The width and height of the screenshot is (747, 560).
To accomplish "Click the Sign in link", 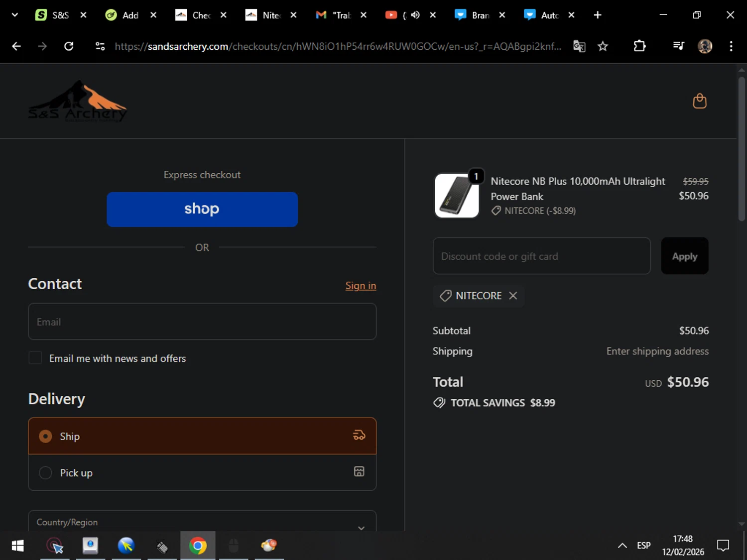I will [x=361, y=286].
